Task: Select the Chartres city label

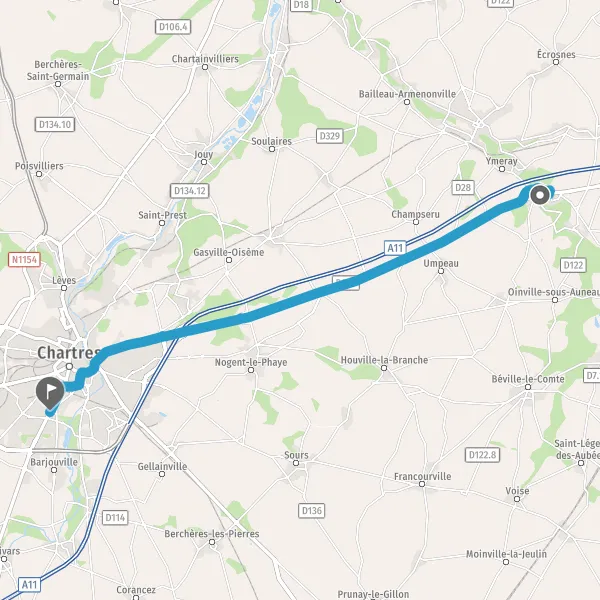Action: click(x=69, y=353)
